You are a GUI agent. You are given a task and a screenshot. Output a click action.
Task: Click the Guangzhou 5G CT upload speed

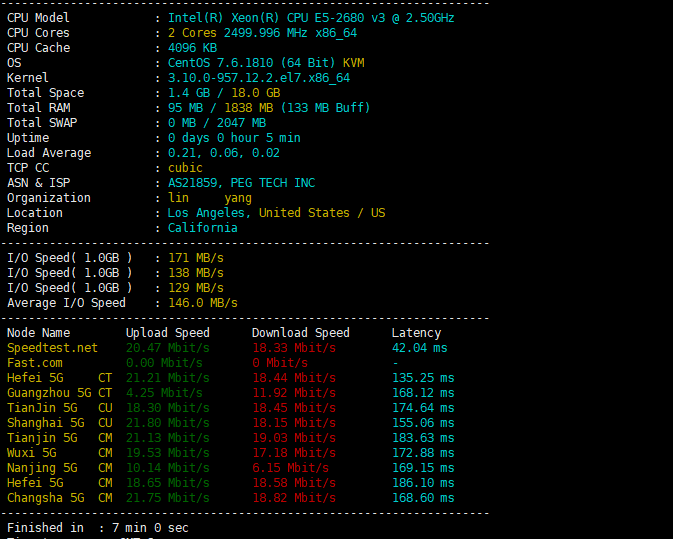point(164,394)
